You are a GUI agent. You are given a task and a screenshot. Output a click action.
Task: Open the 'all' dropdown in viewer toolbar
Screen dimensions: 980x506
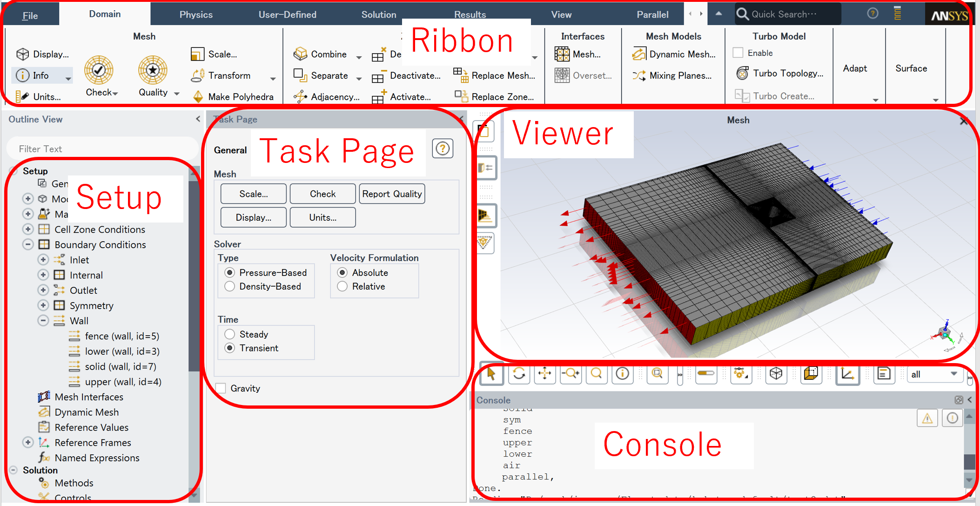point(935,374)
